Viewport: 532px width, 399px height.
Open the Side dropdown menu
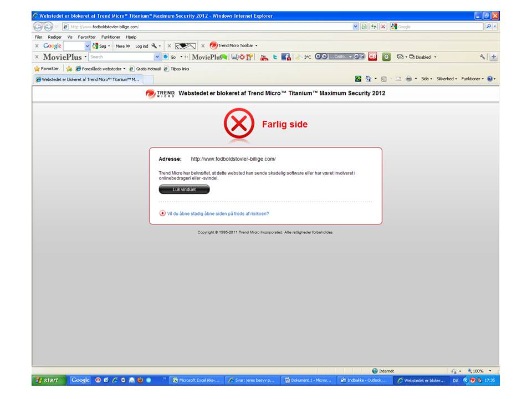[x=427, y=79]
